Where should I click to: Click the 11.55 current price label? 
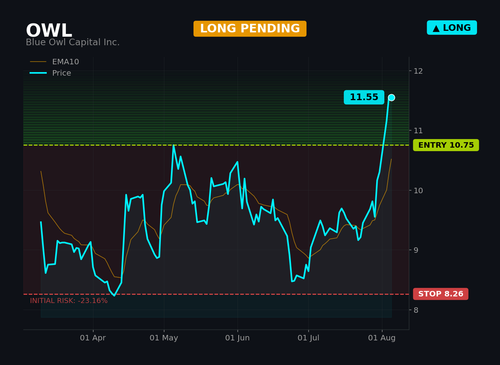point(364,97)
